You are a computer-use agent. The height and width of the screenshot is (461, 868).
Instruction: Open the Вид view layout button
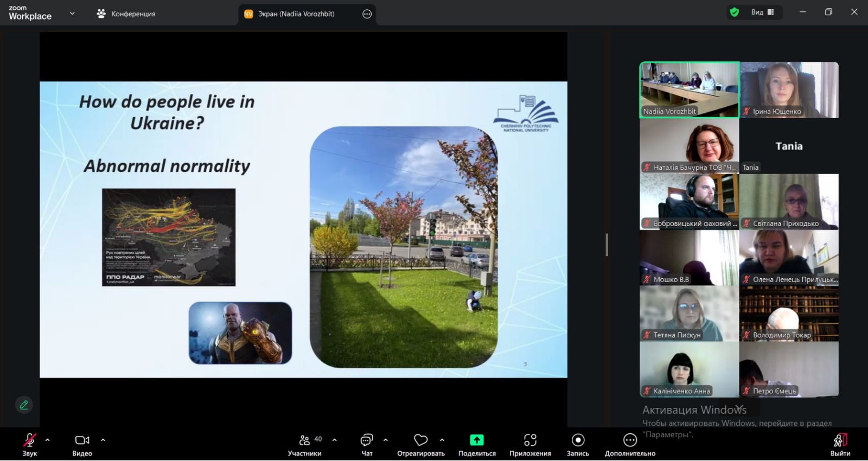click(x=762, y=12)
